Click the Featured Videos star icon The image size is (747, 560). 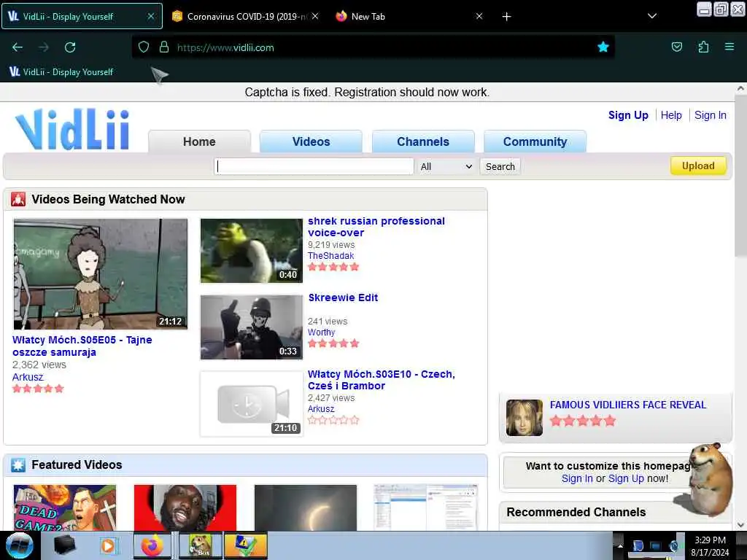tap(18, 464)
